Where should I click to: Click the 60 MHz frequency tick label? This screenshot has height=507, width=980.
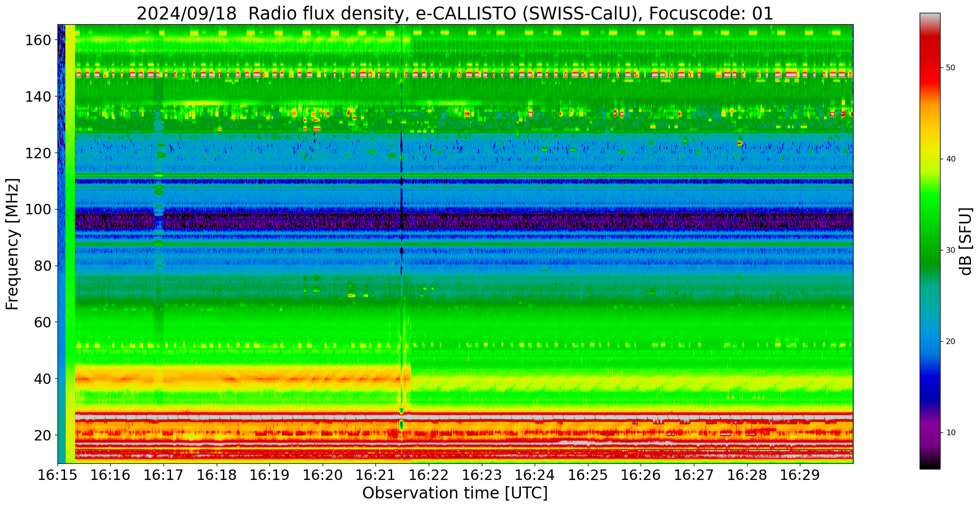coord(42,322)
